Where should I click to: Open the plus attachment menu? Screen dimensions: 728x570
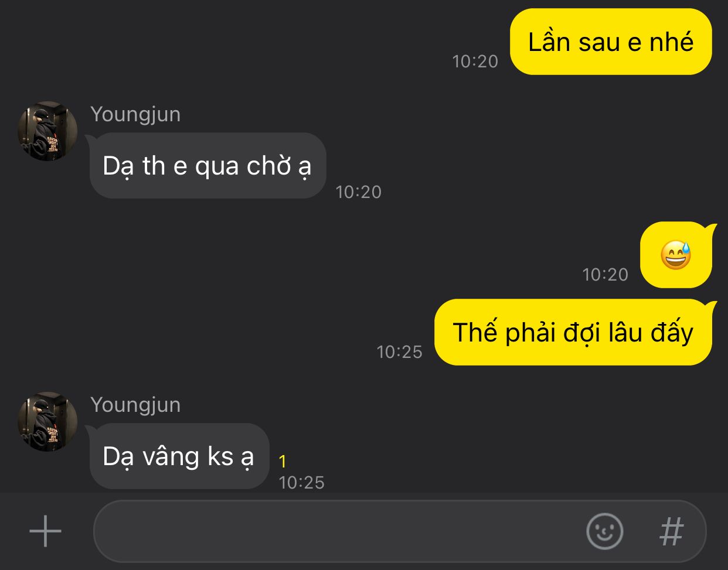(45, 531)
